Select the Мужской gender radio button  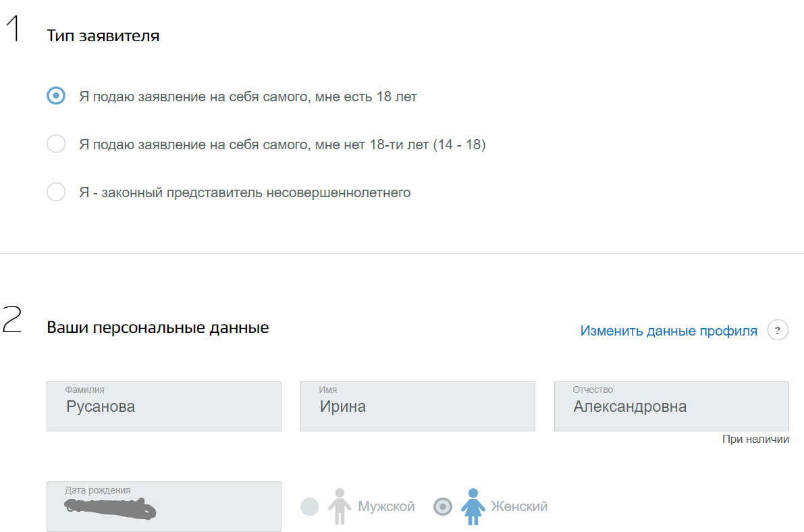click(310, 507)
